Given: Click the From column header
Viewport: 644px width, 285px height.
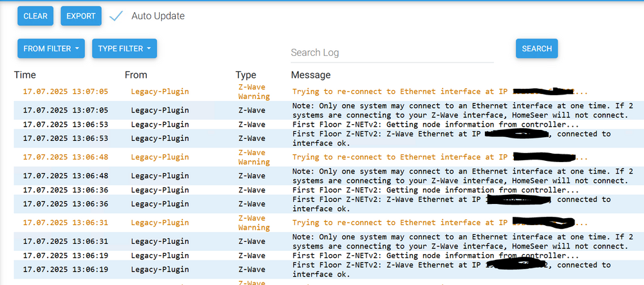Looking at the screenshot, I should tap(136, 75).
